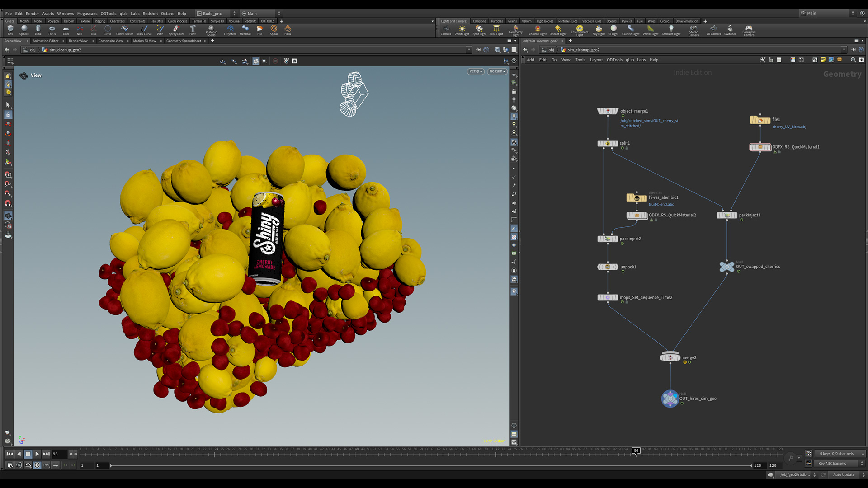Select the L-System shelf tool
The width and height of the screenshot is (868, 488).
click(x=230, y=30)
